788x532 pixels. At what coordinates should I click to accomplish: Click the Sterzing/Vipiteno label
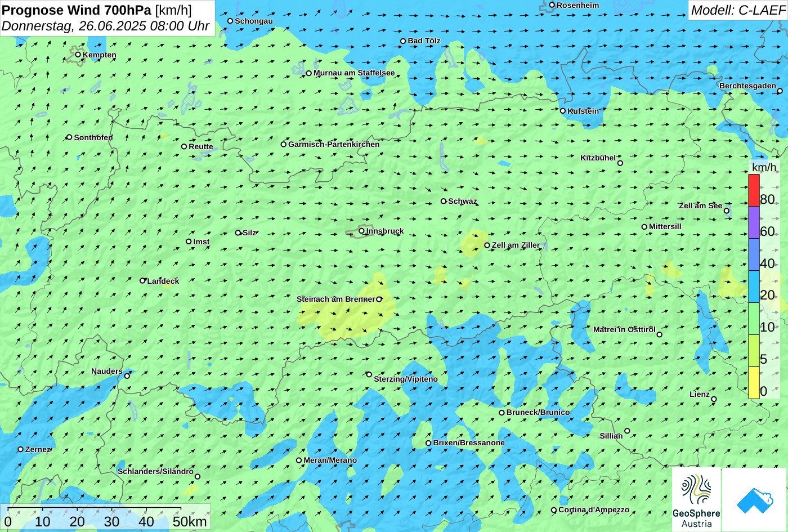click(406, 379)
